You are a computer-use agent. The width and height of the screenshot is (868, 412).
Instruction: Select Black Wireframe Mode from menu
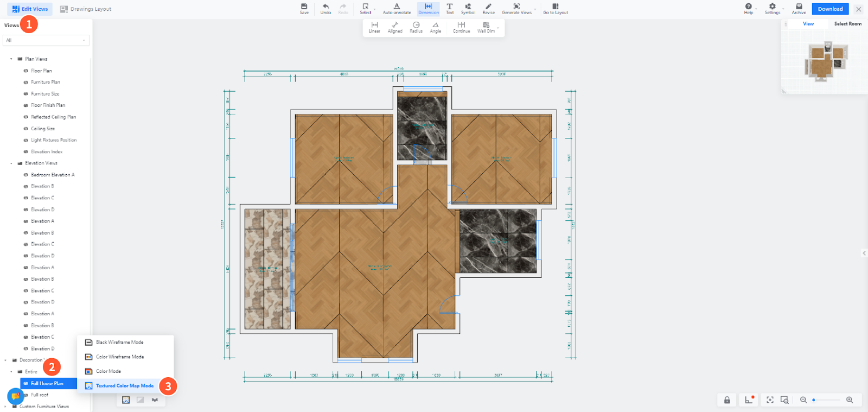pos(119,343)
